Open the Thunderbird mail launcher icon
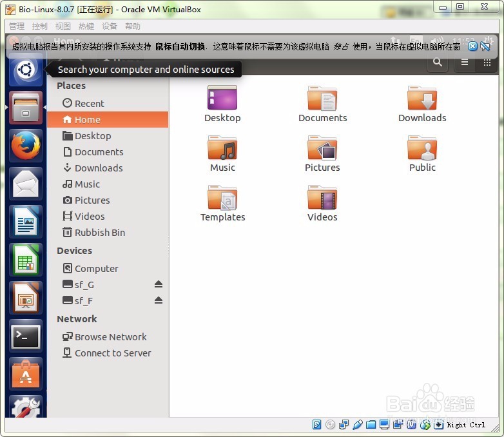The height and width of the screenshot is (437, 504). (26, 184)
